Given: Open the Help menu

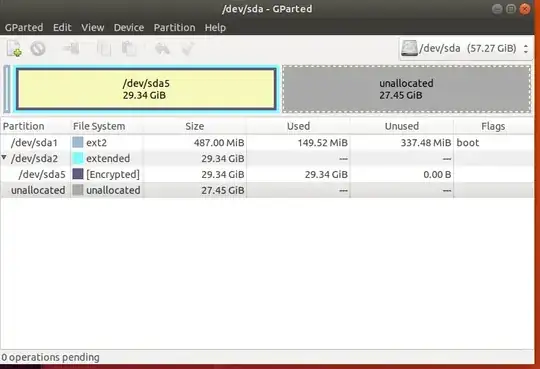Looking at the screenshot, I should 215,28.
